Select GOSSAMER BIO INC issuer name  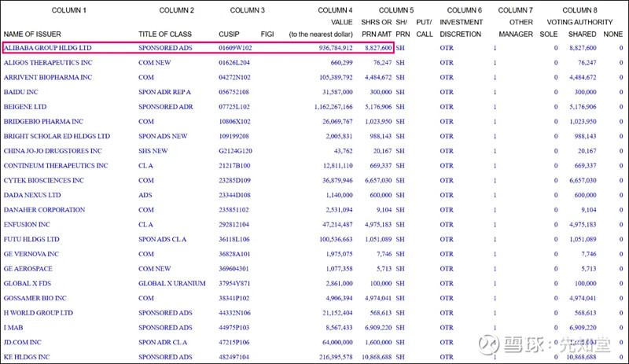coord(35,298)
